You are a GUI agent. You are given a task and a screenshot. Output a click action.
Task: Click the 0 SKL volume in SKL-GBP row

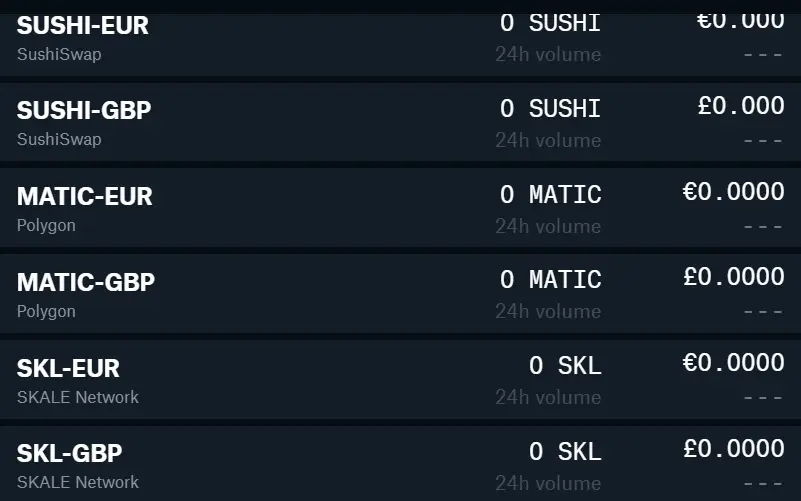click(565, 451)
